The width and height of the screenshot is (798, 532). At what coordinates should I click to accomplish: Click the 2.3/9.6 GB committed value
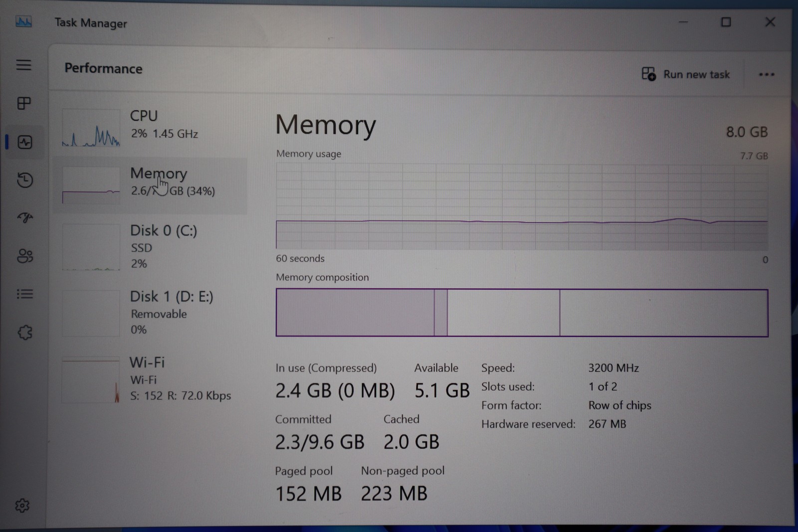[320, 442]
